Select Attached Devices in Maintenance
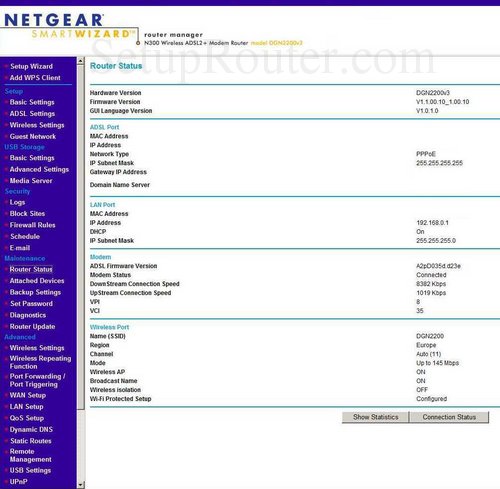 click(37, 281)
